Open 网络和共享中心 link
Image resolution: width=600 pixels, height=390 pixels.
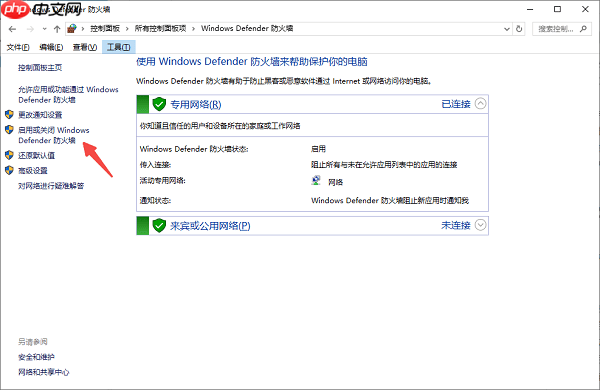(x=44, y=372)
